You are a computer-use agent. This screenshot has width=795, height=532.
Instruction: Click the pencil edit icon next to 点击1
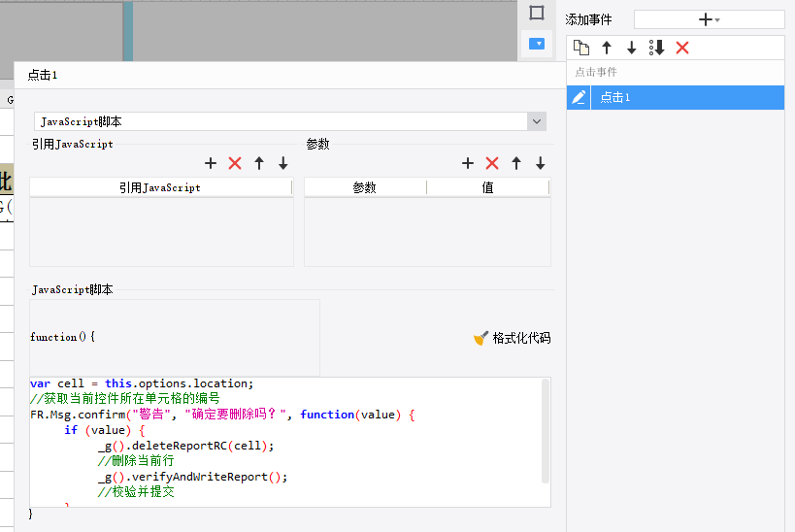point(579,97)
